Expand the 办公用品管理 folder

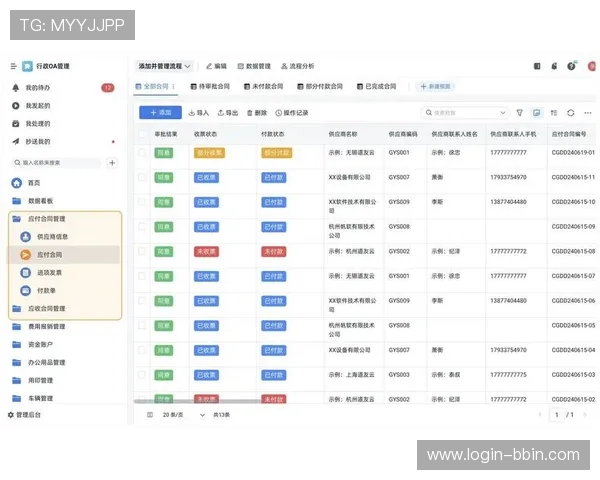click(x=39, y=362)
